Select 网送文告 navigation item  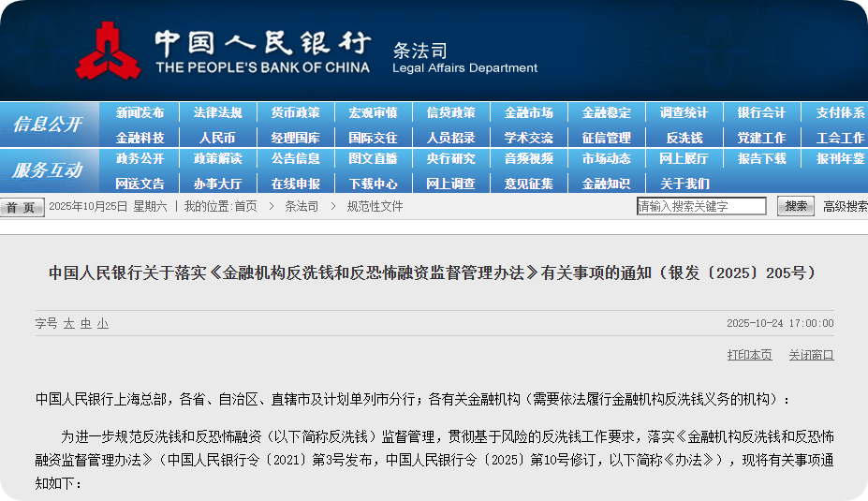[140, 184]
